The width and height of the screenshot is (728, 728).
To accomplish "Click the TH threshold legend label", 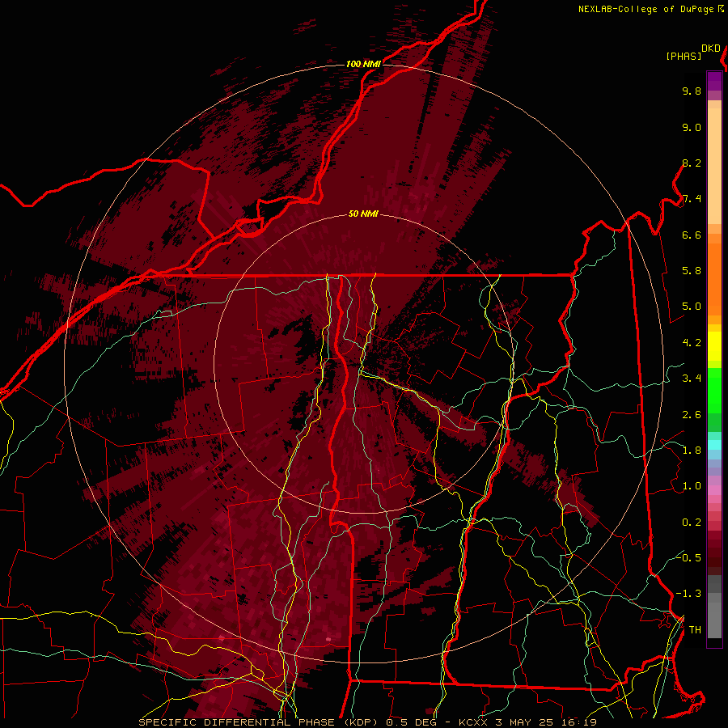I will pyautogui.click(x=695, y=630).
